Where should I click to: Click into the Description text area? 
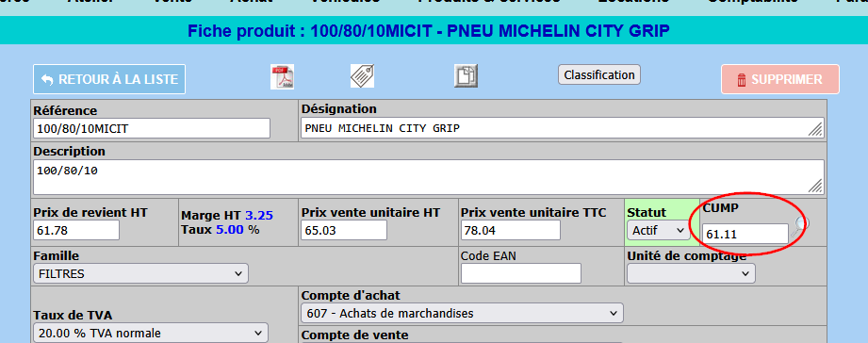pos(429,177)
